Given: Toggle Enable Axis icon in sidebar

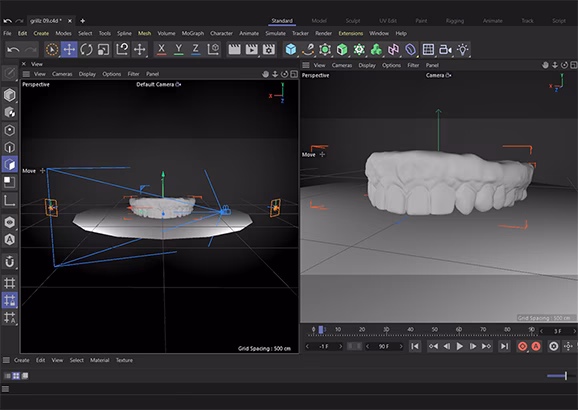Looking at the screenshot, I should coord(9,201).
